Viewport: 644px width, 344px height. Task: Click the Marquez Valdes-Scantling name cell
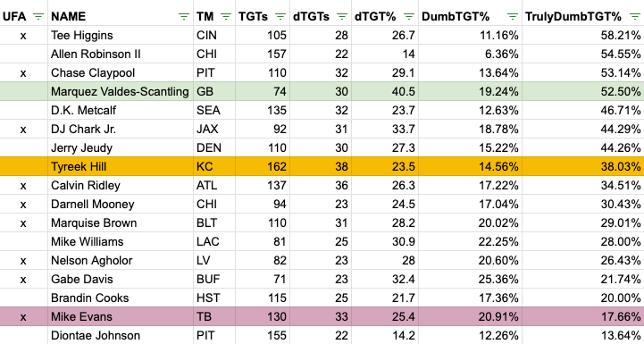[121, 92]
